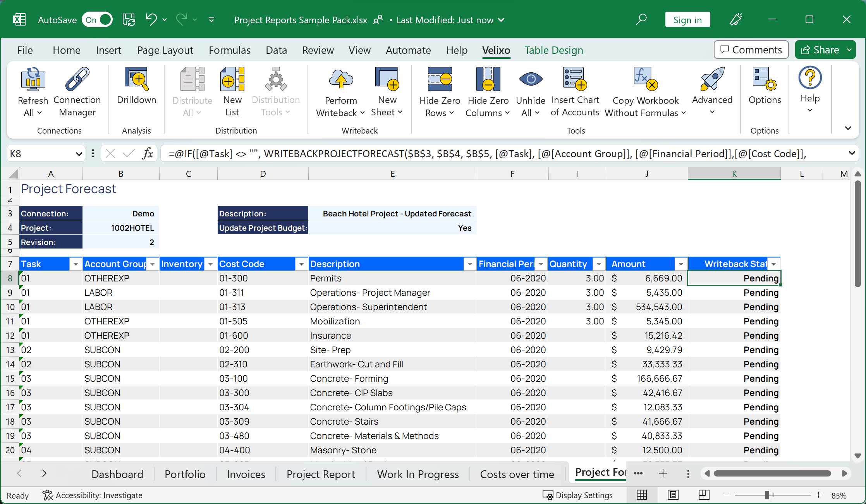Screen dimensions: 866x504
Task: Click the Refresh All icon
Action: [33, 79]
